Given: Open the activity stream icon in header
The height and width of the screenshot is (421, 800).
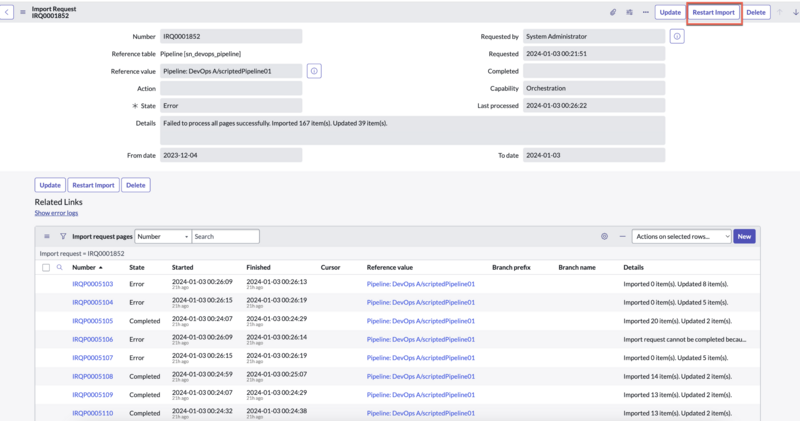Looking at the screenshot, I should click(x=629, y=12).
